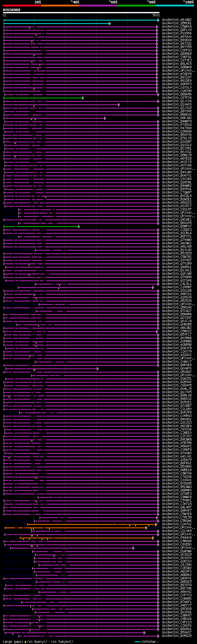Open hit UniRef100_C6TFU4
This screenshot has width=197, height=644.
(177, 98)
